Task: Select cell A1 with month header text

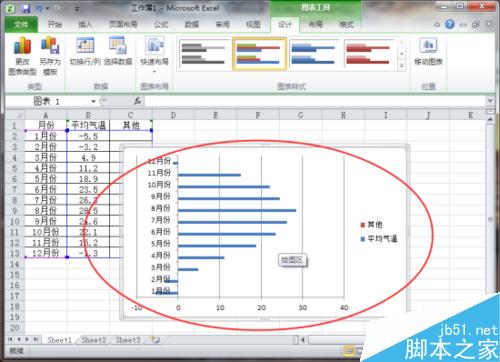Action: (x=46, y=125)
